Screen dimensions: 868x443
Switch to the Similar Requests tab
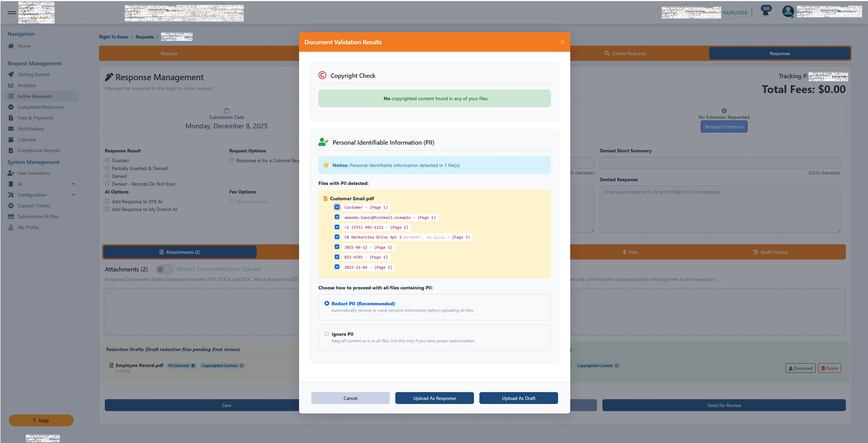625,53
